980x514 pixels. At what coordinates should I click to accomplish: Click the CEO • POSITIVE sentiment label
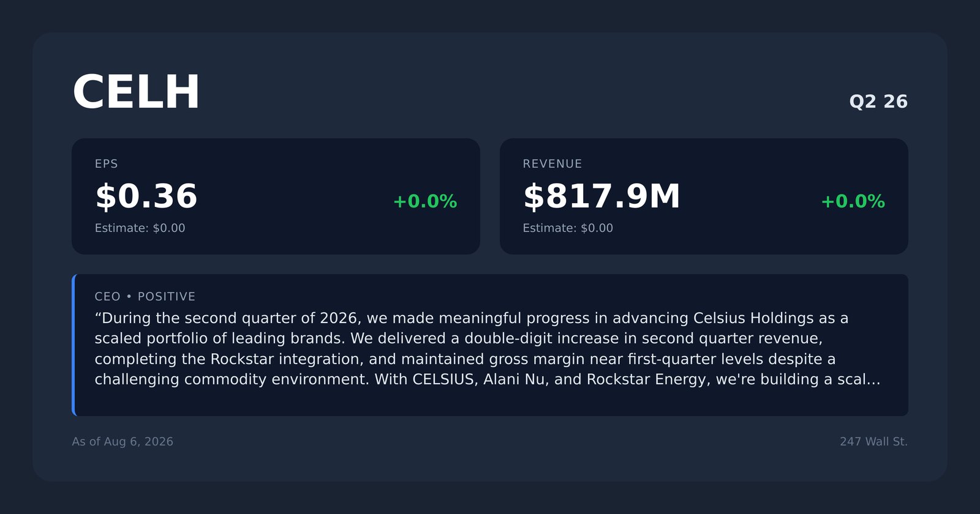point(145,297)
